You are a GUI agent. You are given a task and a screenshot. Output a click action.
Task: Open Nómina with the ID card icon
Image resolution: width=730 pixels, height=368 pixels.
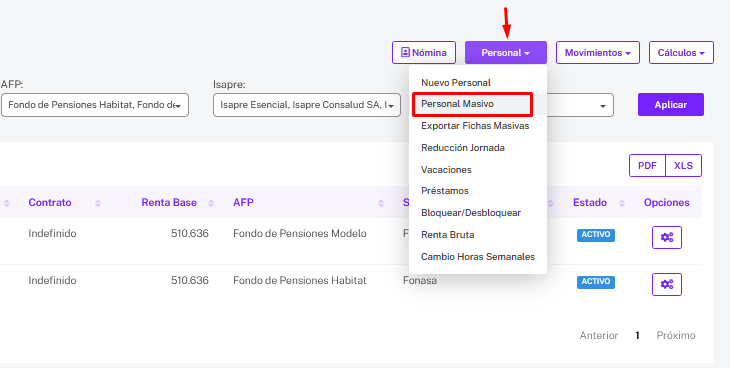424,53
